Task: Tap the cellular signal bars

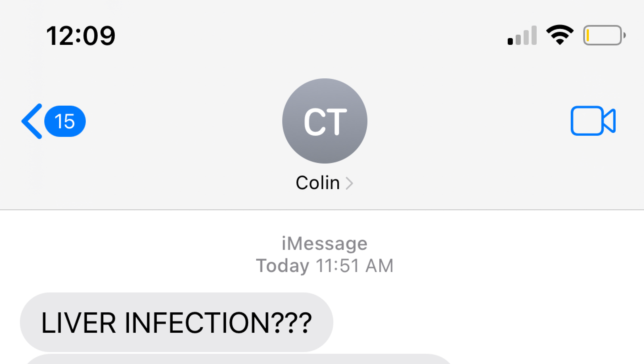Action: [522, 35]
